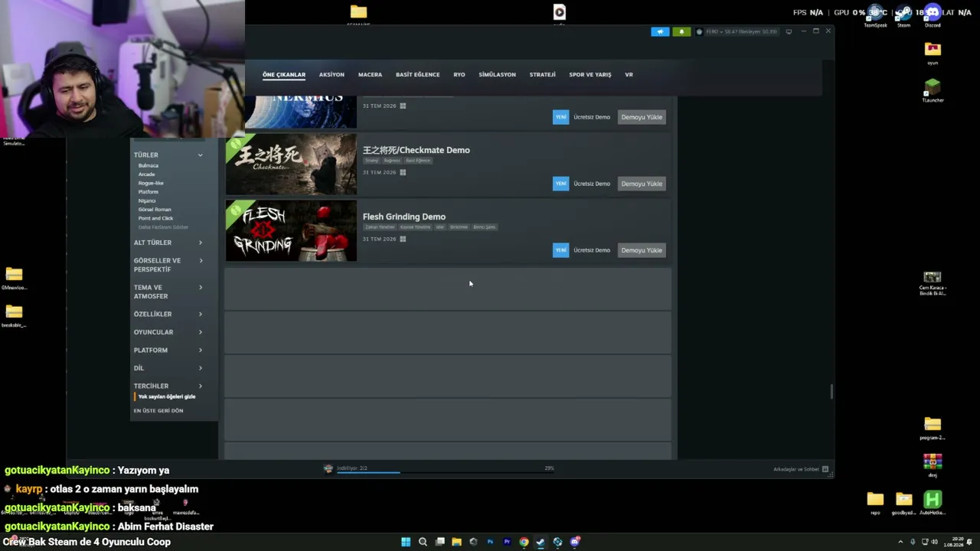Screen dimensions: 980x551
Task: Expand the ALT TÜRLER filter section
Action: [168, 243]
